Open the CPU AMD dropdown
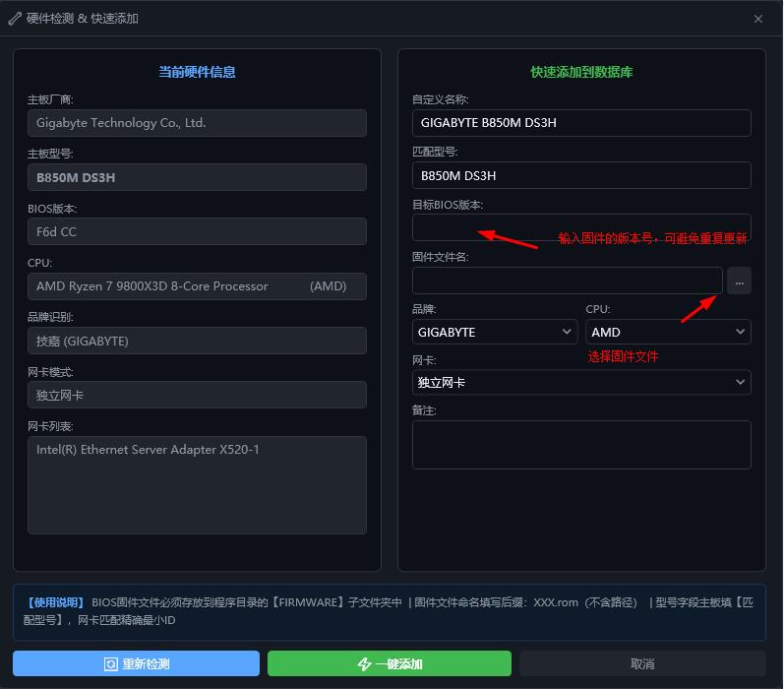Viewport: 784px width, 689px height. pos(668,332)
